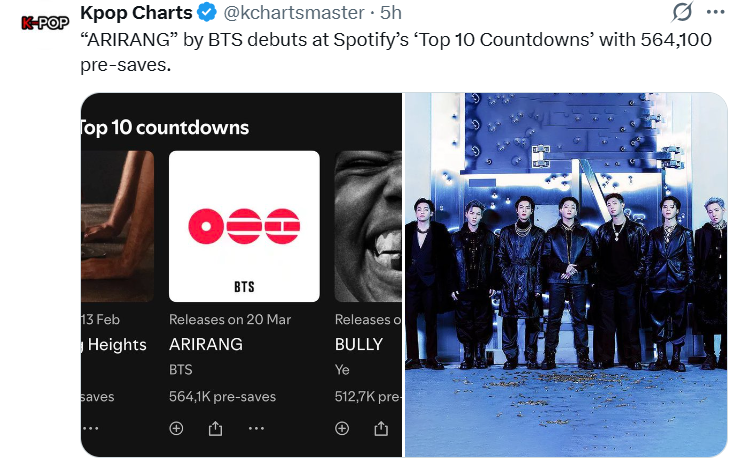Image resolution: width=747 pixels, height=474 pixels.
Task: Click the @kchartsmaster handle
Action: (x=295, y=13)
